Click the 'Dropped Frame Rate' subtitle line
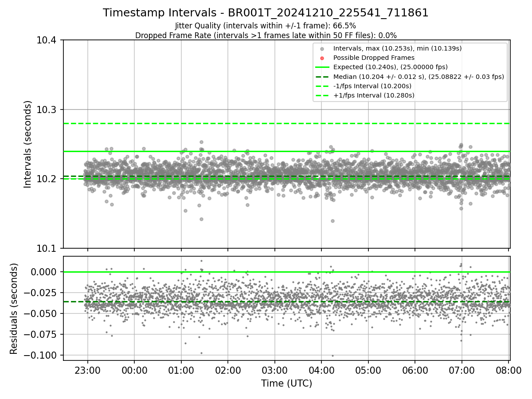 point(266,35)
